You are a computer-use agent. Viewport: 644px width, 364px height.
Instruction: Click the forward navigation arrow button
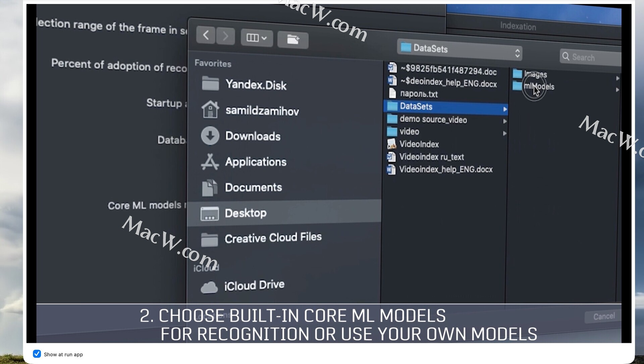click(x=225, y=36)
